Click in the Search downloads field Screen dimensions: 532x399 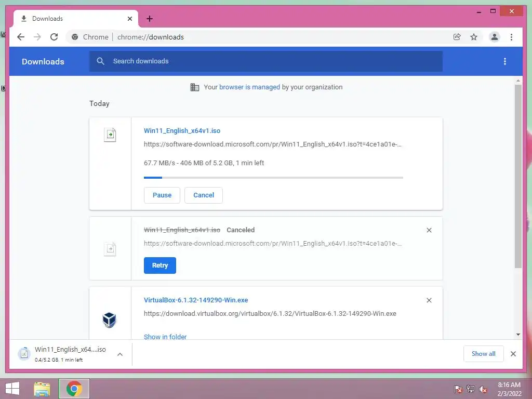point(265,61)
